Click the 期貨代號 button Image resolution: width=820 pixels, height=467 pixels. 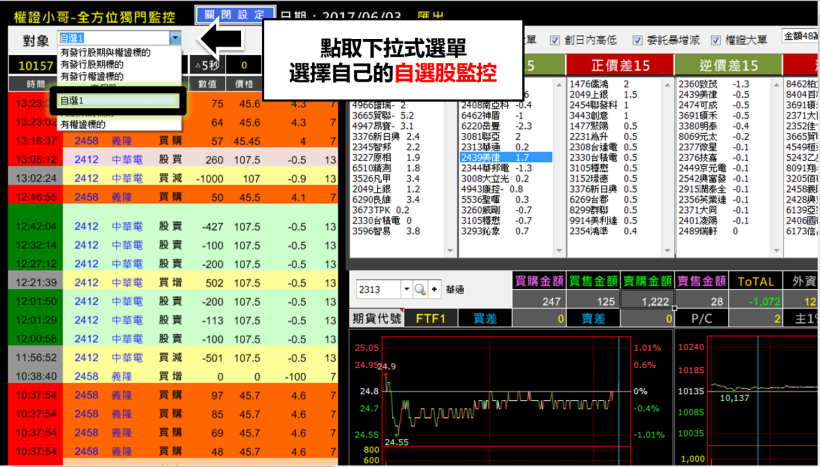[x=377, y=318]
